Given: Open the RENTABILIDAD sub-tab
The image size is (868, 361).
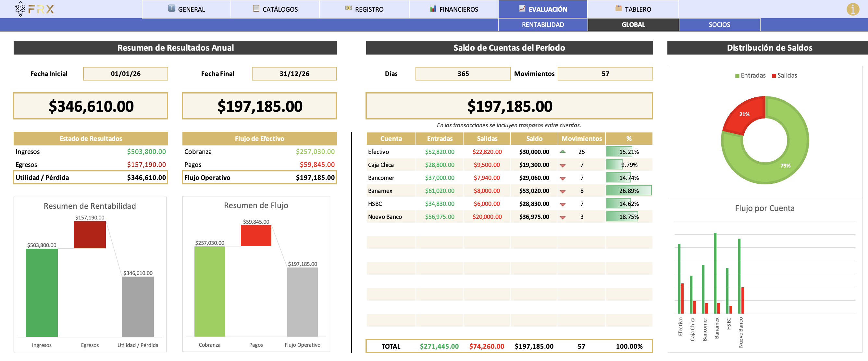Looking at the screenshot, I should tap(542, 25).
